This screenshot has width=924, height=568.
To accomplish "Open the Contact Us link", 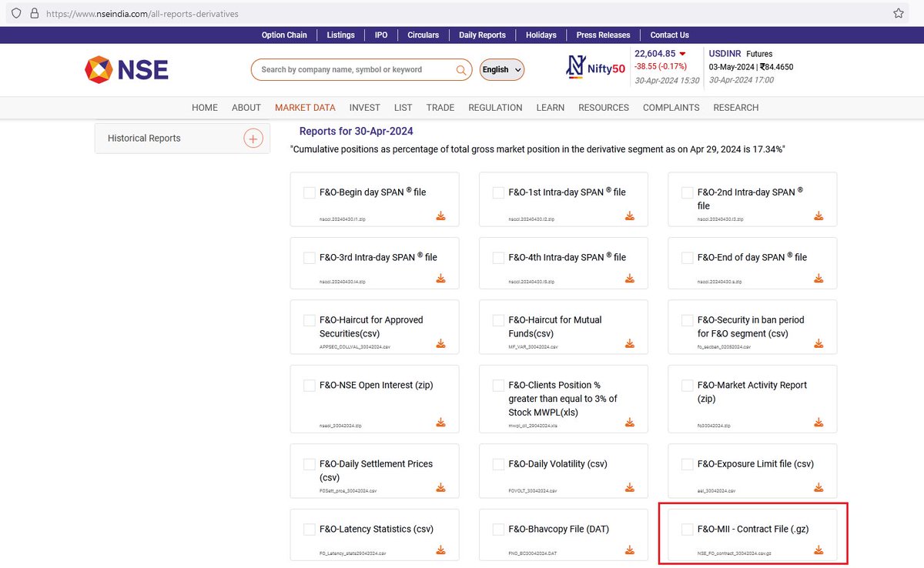I will [x=669, y=35].
